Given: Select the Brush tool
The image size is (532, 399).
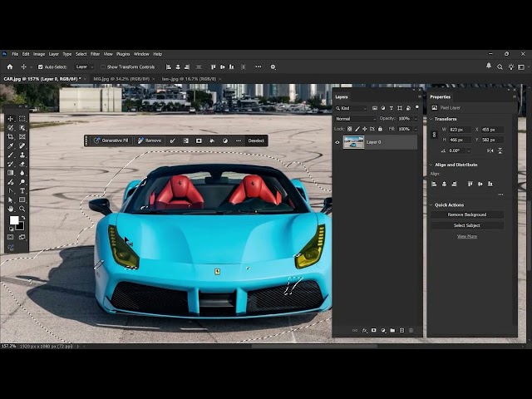Looking at the screenshot, I should pos(11,155).
